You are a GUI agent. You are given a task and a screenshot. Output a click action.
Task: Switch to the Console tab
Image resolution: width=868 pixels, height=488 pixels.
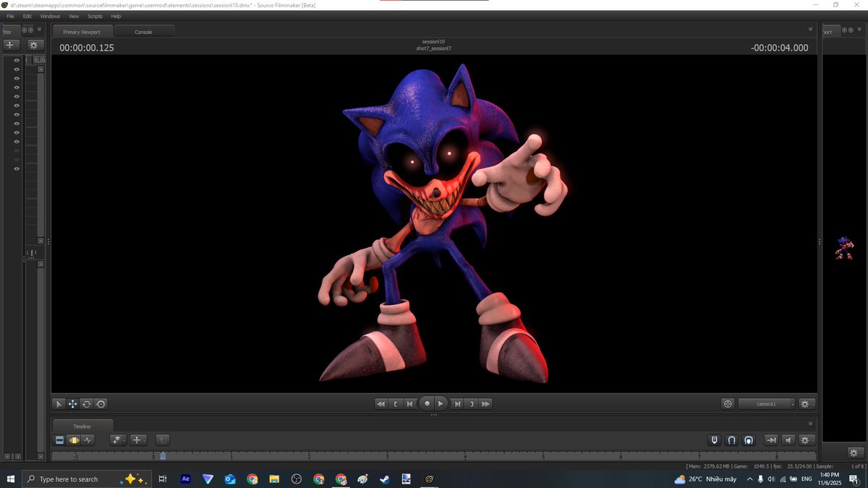[x=143, y=32]
